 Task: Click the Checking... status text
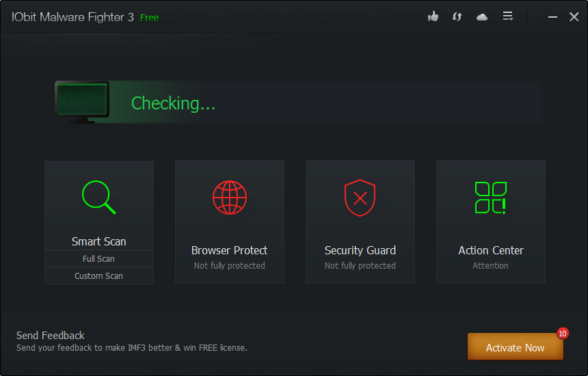click(x=173, y=103)
